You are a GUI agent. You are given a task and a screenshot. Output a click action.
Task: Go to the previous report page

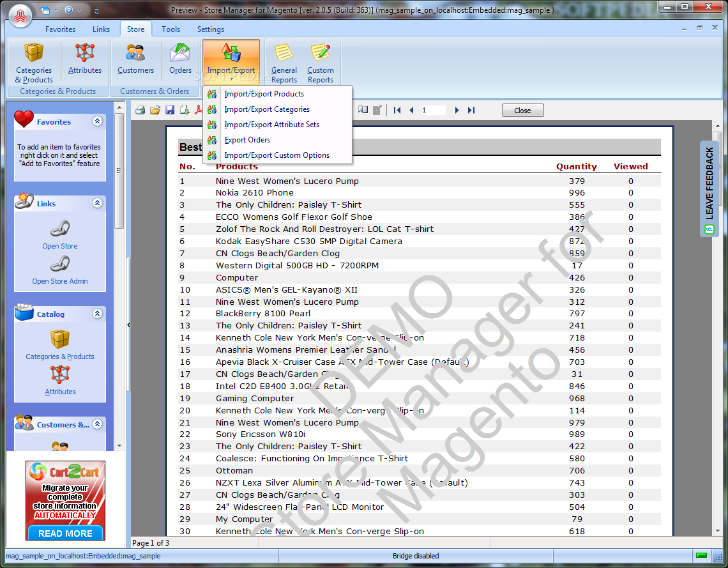(x=411, y=110)
